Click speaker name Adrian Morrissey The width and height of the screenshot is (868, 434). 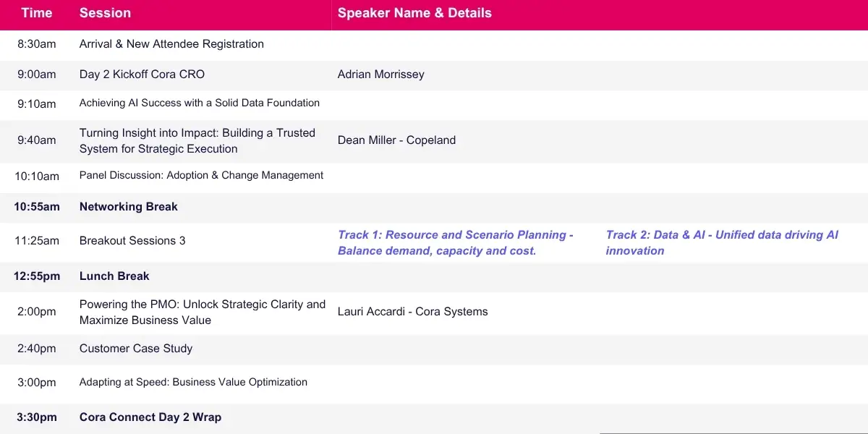[x=380, y=75]
